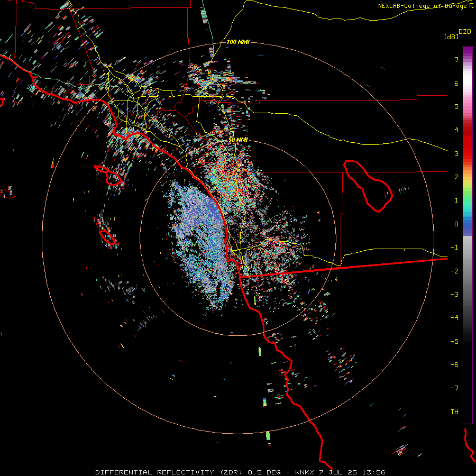Click the [dB] unit label
The height and width of the screenshot is (476, 476).
[451, 36]
